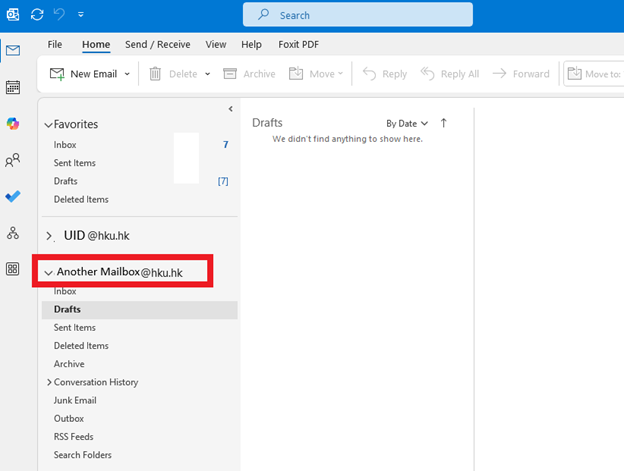Click the Undo arrow in title bar
Screen dimensions: 624x471
(59, 15)
